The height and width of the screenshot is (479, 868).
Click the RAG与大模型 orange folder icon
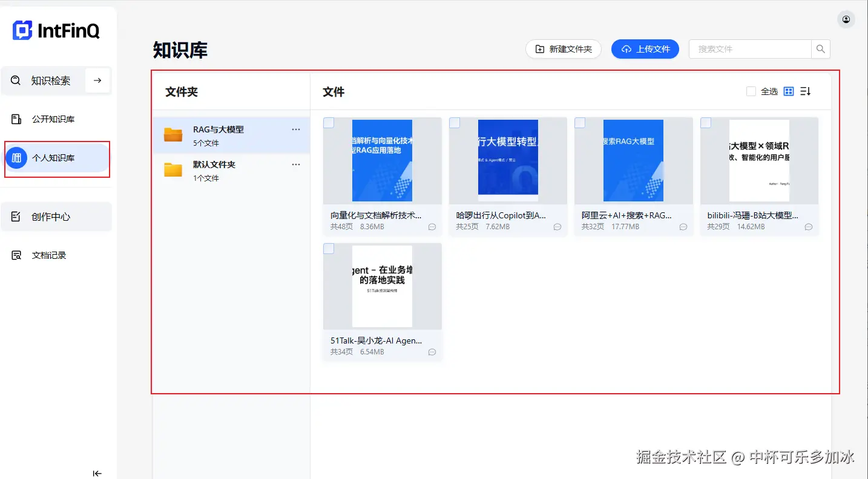(173, 135)
